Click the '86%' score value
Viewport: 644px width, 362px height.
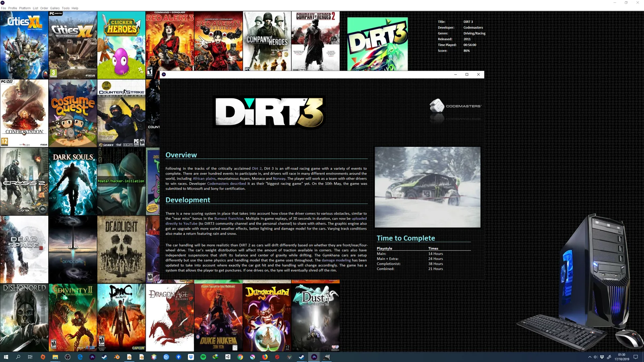pyautogui.click(x=466, y=51)
